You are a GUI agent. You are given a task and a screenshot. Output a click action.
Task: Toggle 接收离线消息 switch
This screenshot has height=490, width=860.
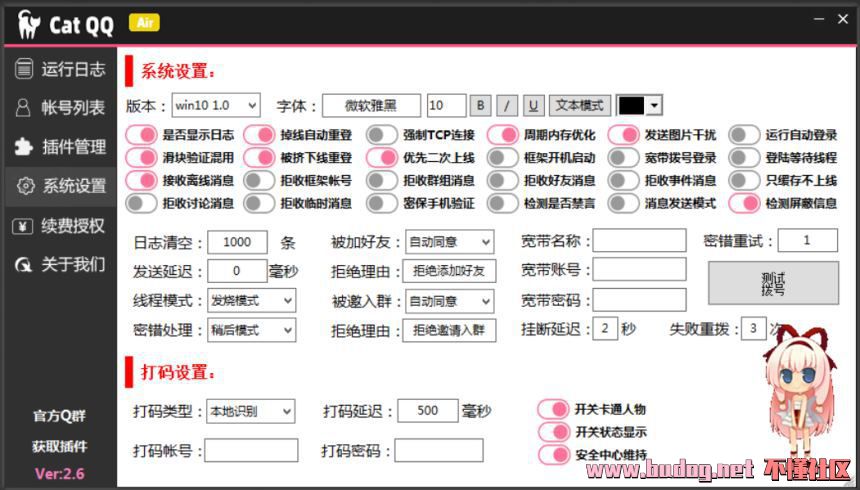(141, 181)
